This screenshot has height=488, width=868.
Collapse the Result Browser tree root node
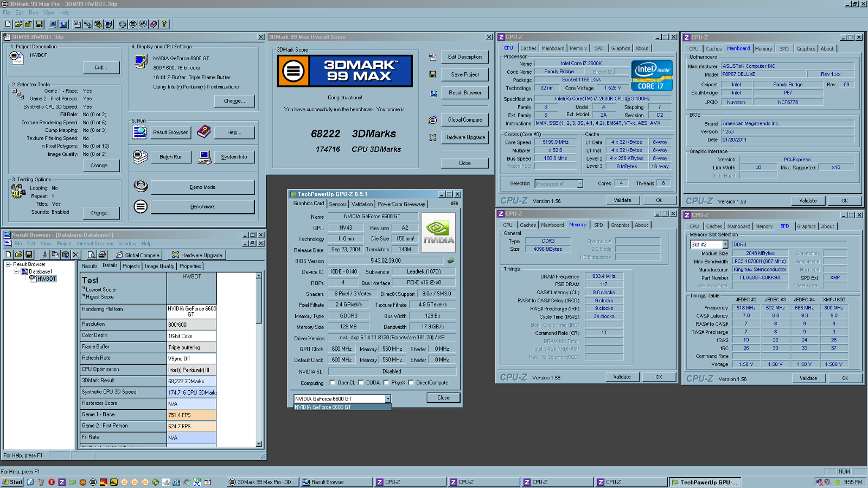click(8, 264)
